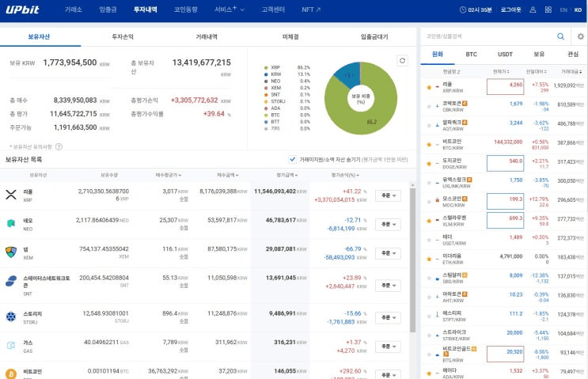Open the coin list settings gear

581,36
